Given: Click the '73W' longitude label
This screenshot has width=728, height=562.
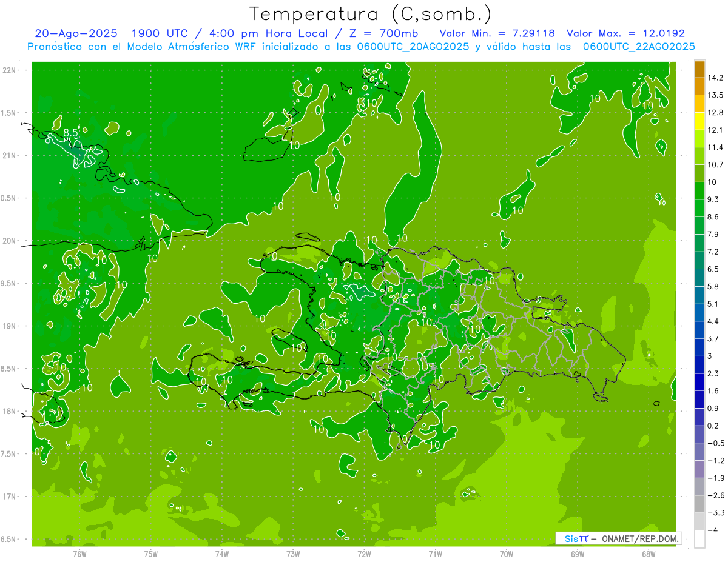Looking at the screenshot, I should click(x=293, y=554).
